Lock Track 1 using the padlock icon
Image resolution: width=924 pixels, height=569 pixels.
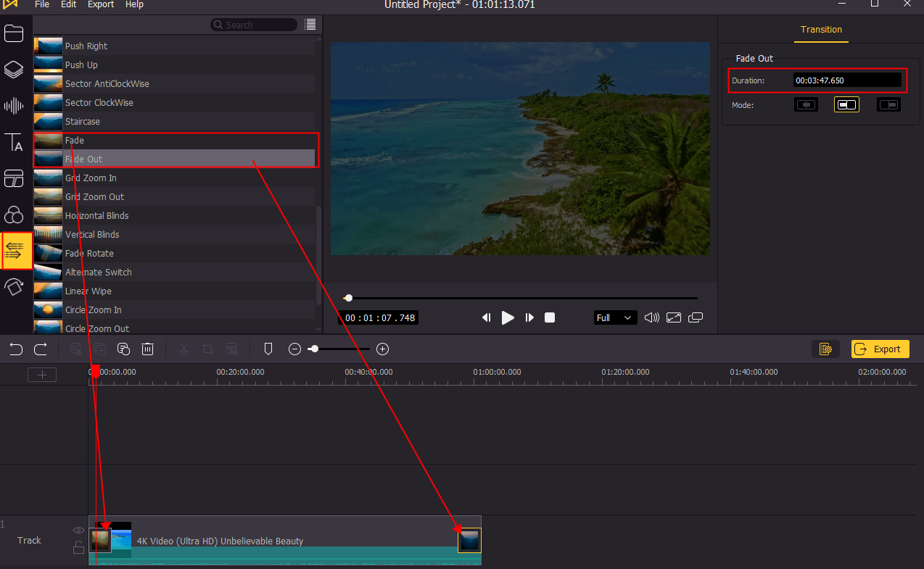point(78,547)
